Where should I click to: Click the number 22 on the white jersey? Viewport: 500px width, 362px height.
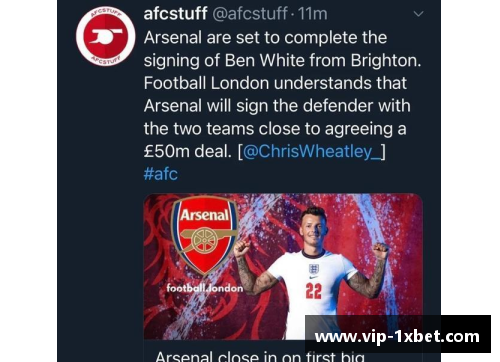[314, 291]
